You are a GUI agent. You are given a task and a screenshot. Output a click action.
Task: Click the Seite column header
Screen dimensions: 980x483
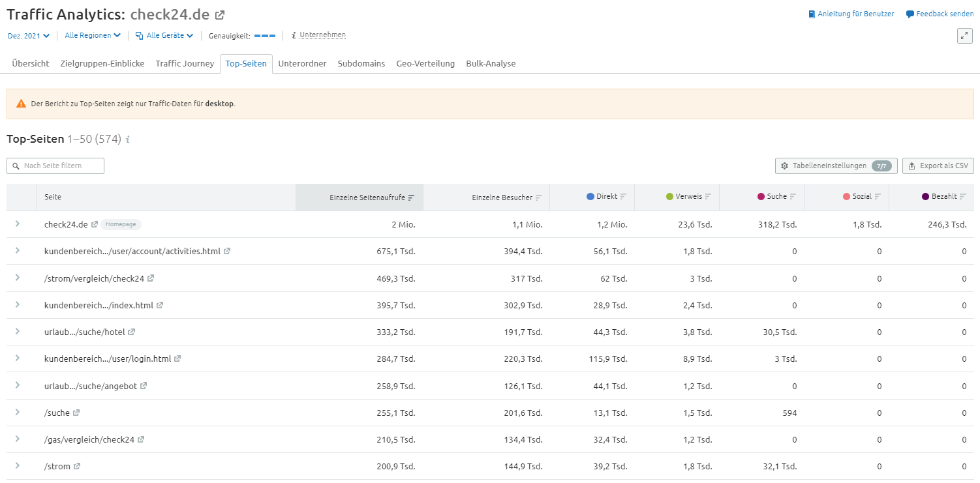click(166, 197)
